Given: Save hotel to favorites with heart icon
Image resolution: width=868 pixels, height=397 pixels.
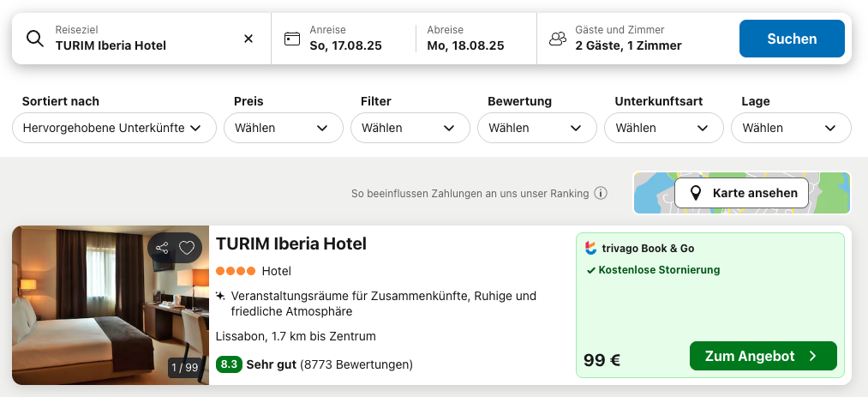Looking at the screenshot, I should point(187,248).
